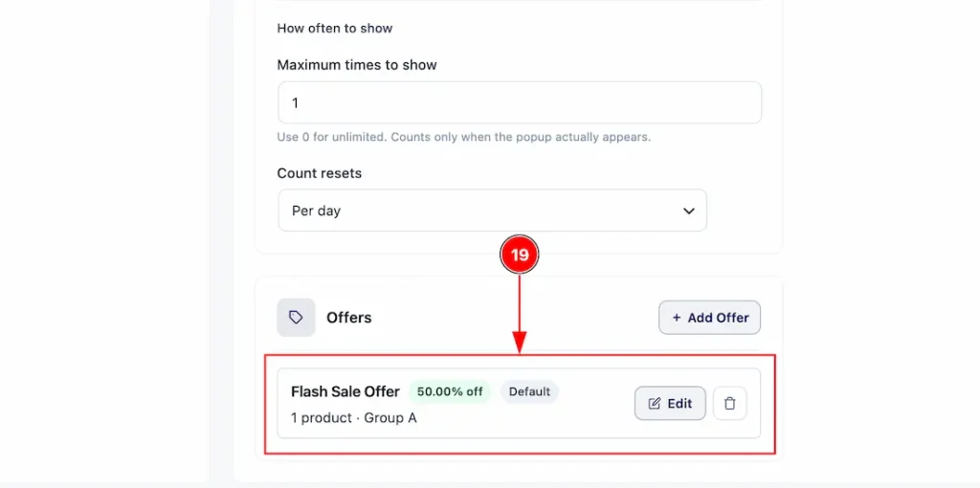The height and width of the screenshot is (488, 980).
Task: Click the Maximum times to show label
Action: click(357, 65)
